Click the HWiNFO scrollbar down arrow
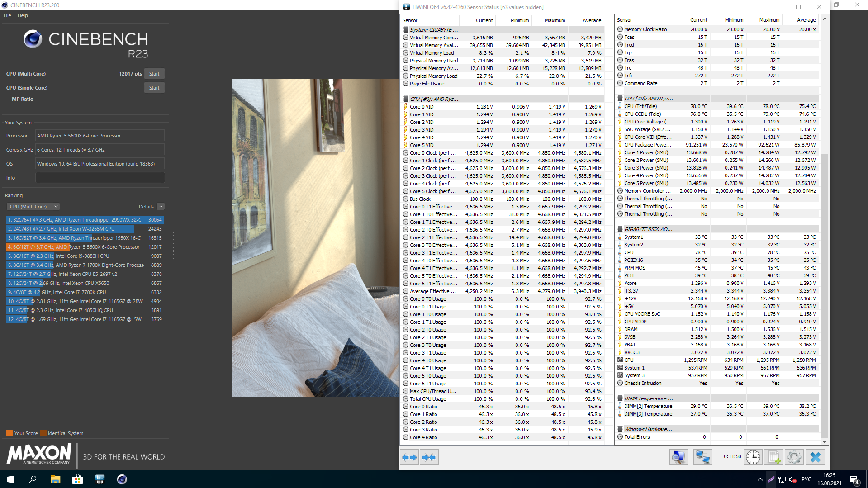868x488 pixels. pos(825,442)
